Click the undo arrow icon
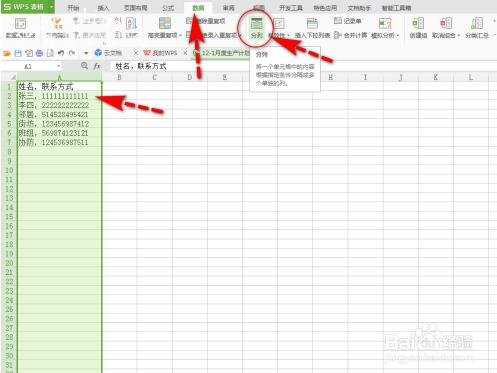The height and width of the screenshot is (373, 497). pos(61,53)
